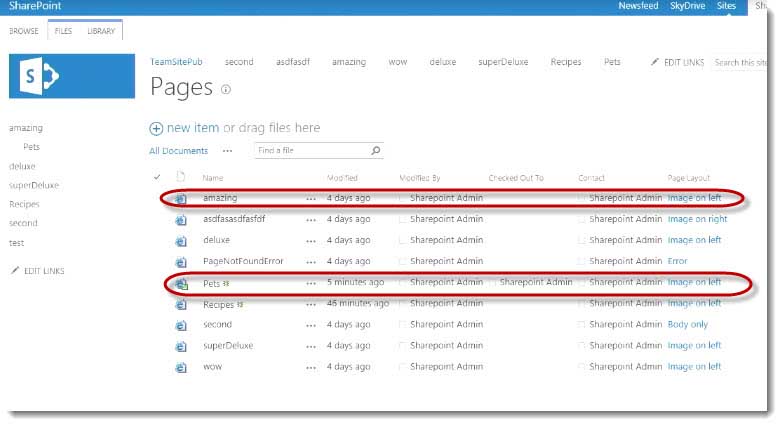Open superDeluxe in top navigation
Screen dimensions: 782x426
click(503, 62)
